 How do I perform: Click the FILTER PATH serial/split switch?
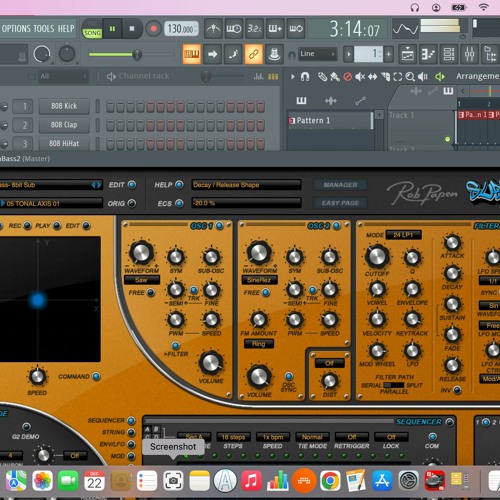(x=394, y=385)
